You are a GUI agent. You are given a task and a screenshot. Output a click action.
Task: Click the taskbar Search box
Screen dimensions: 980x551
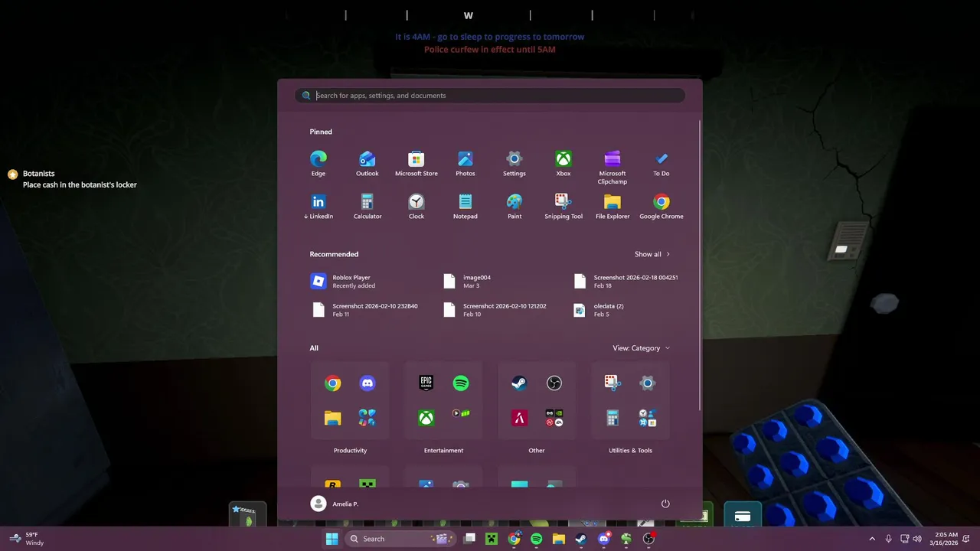[400, 539]
